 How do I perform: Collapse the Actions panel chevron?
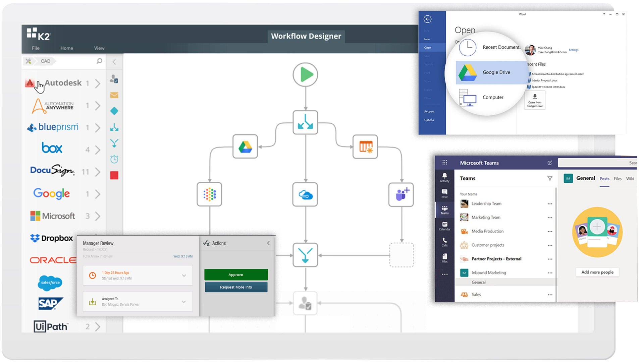click(268, 243)
